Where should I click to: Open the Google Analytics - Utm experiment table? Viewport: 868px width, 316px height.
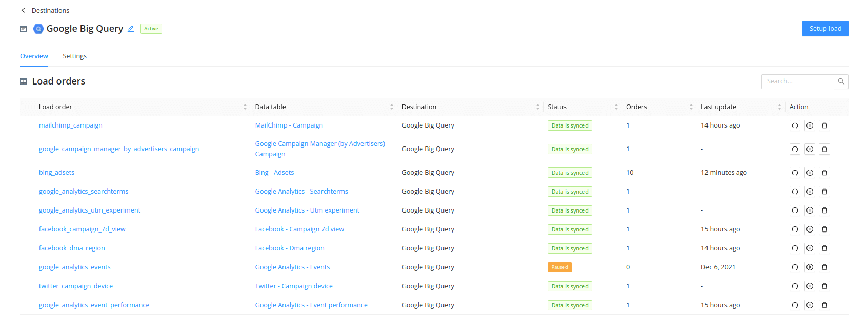click(x=307, y=210)
